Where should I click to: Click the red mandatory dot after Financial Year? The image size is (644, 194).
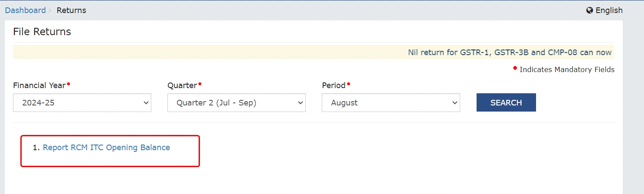coord(69,83)
